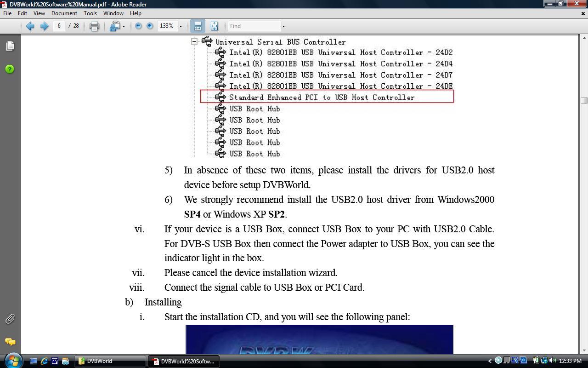Switch to the Fit Page view

tap(214, 26)
